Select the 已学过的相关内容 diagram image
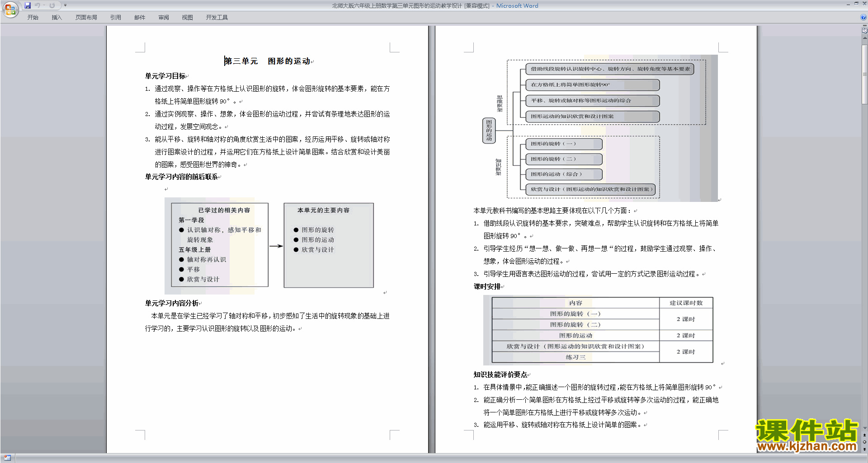The image size is (868, 463). coord(220,245)
